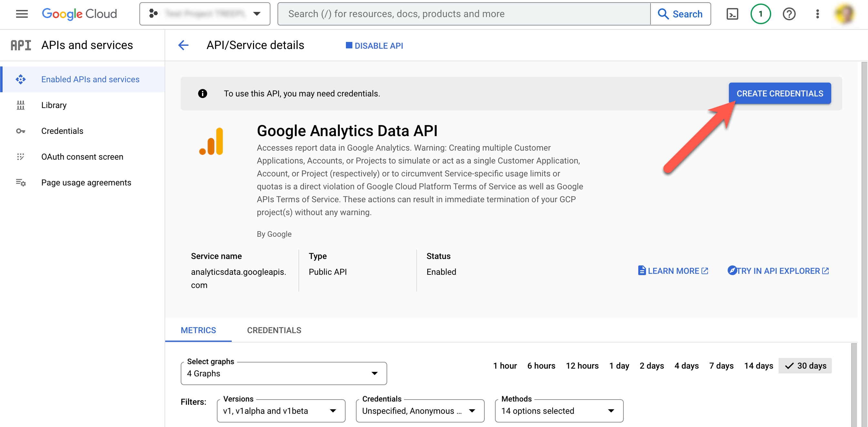This screenshot has width=868, height=427.
Task: Click the Learn More document icon
Action: coord(641,270)
